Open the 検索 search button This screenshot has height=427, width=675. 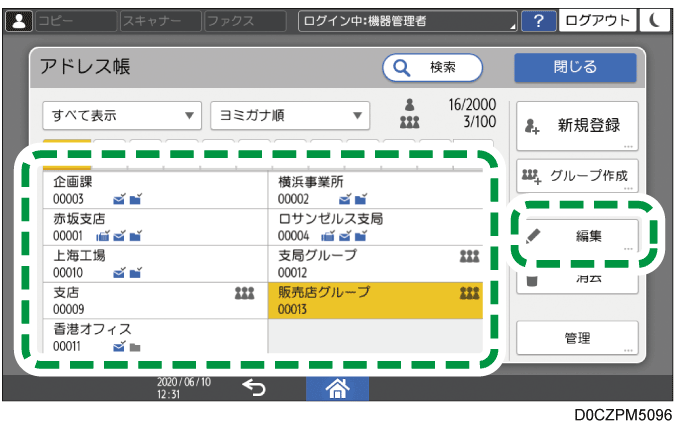(x=433, y=68)
